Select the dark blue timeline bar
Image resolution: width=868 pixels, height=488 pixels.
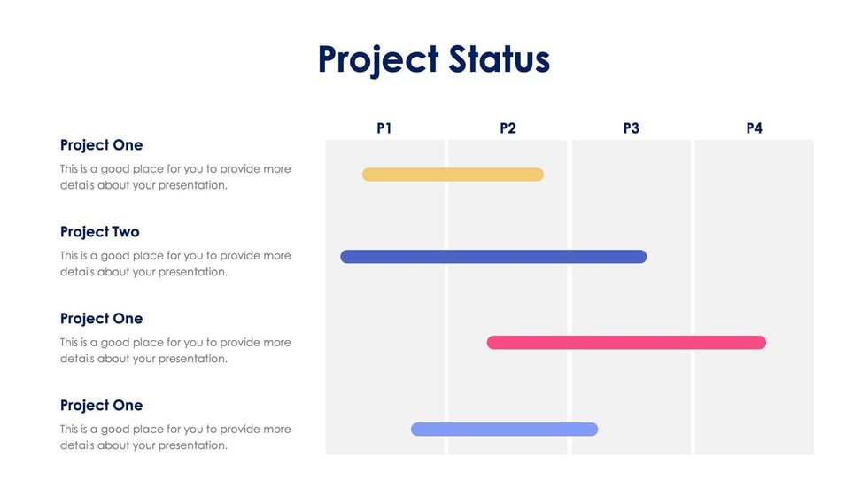[493, 257]
